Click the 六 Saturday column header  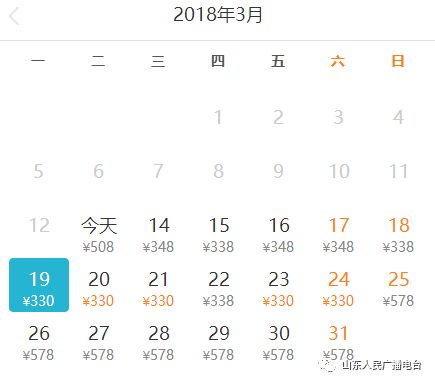click(x=338, y=61)
